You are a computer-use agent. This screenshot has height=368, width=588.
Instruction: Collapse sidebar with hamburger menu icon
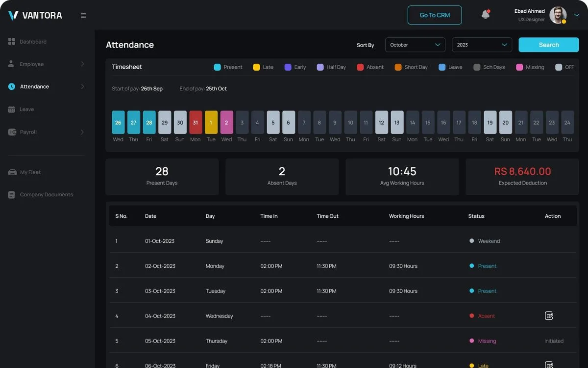click(83, 15)
